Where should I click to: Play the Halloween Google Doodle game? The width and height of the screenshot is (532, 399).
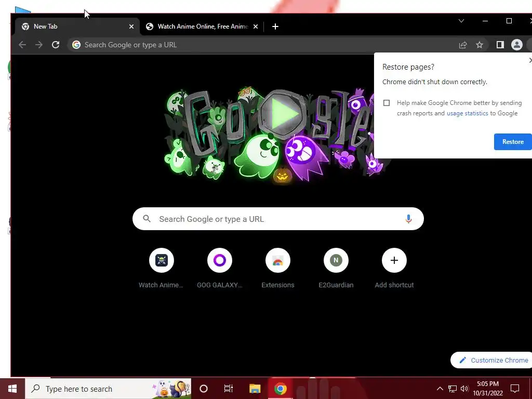[x=283, y=114]
